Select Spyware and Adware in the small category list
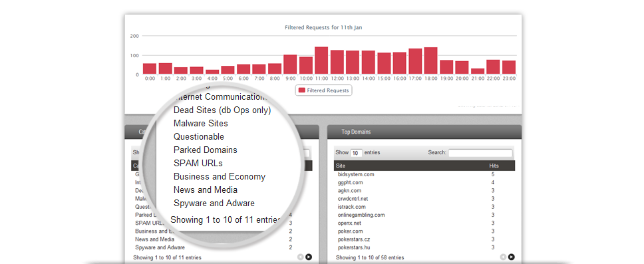This screenshot has width=644, height=264. [160, 247]
